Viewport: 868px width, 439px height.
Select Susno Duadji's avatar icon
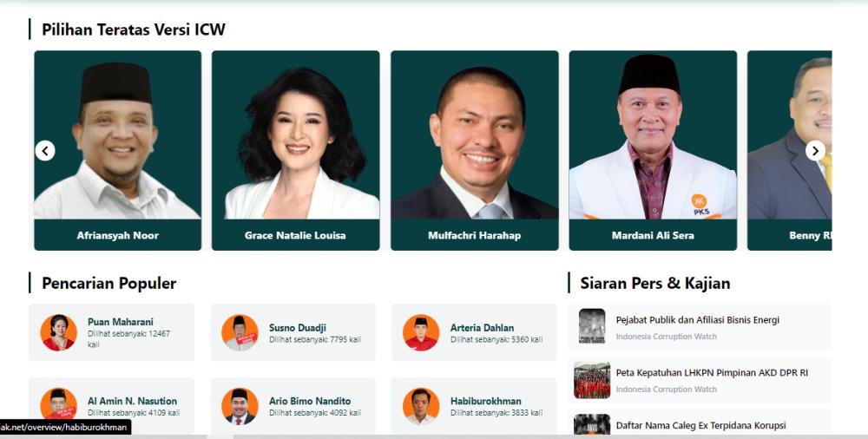coord(240,332)
